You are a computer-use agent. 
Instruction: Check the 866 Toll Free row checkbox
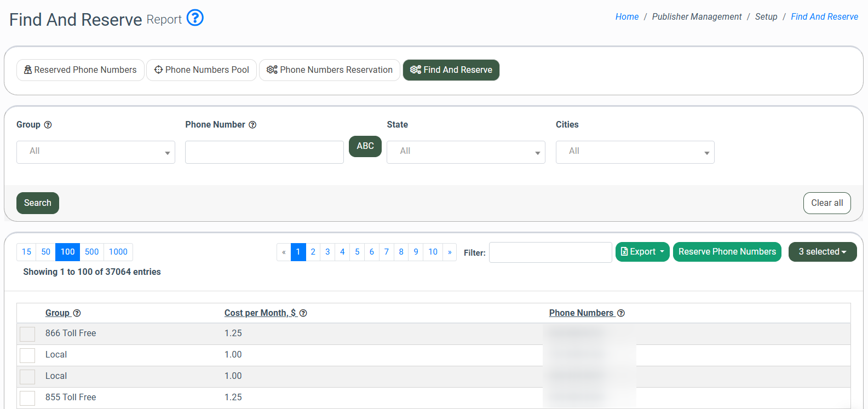click(x=27, y=334)
